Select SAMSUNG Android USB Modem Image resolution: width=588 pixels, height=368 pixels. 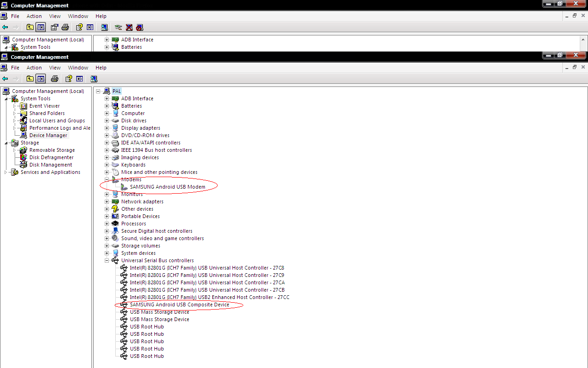(x=167, y=187)
